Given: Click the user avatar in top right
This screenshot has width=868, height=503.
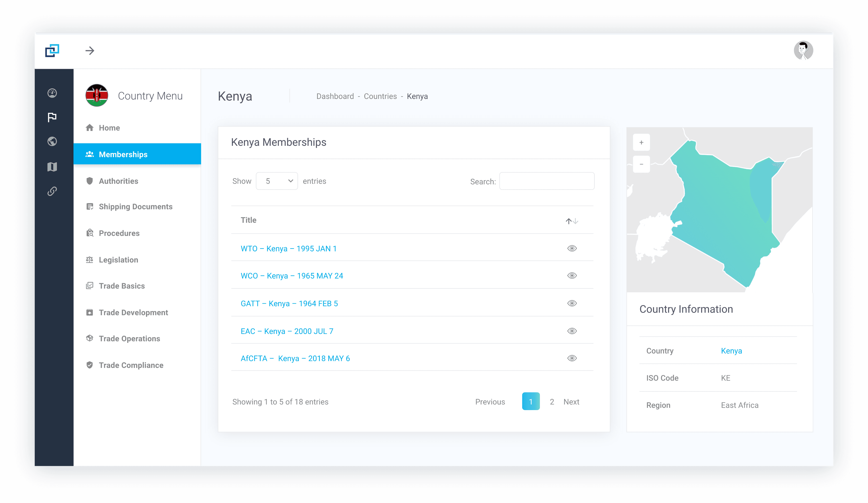Looking at the screenshot, I should (x=803, y=51).
